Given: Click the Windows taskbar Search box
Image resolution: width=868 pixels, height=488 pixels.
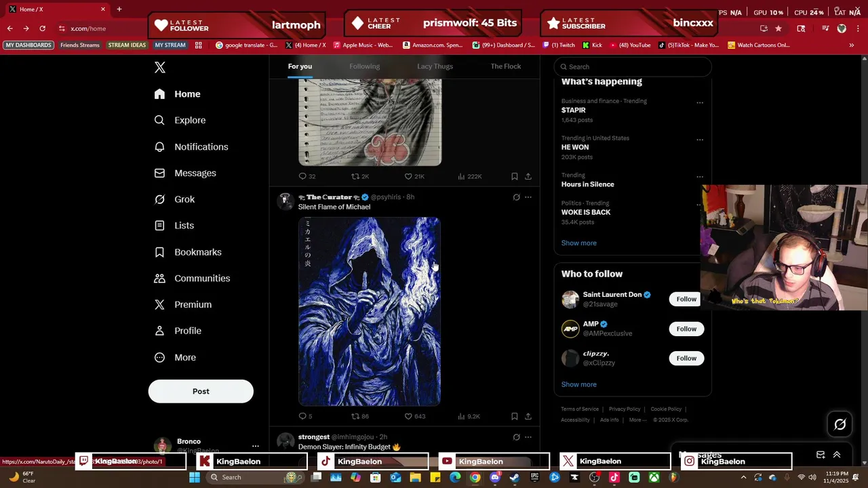Looking at the screenshot, I should (x=254, y=477).
